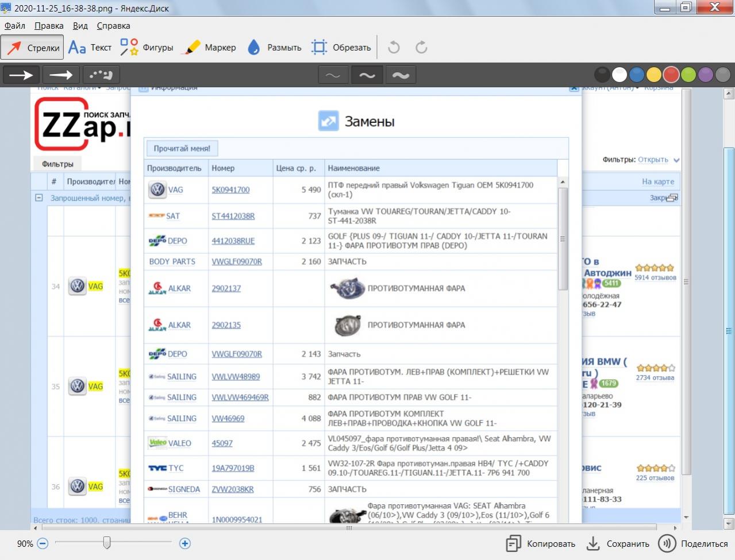Click VAG logo in row 36
This screenshot has height=560, width=735.
click(x=77, y=486)
